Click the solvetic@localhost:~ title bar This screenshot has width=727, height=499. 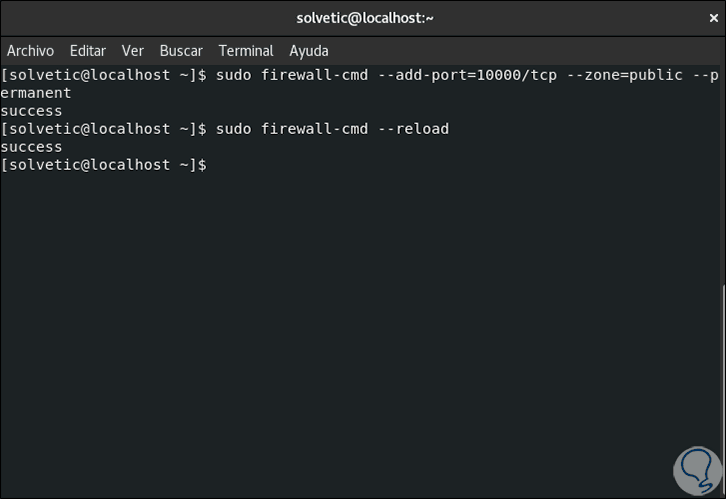tap(364, 18)
